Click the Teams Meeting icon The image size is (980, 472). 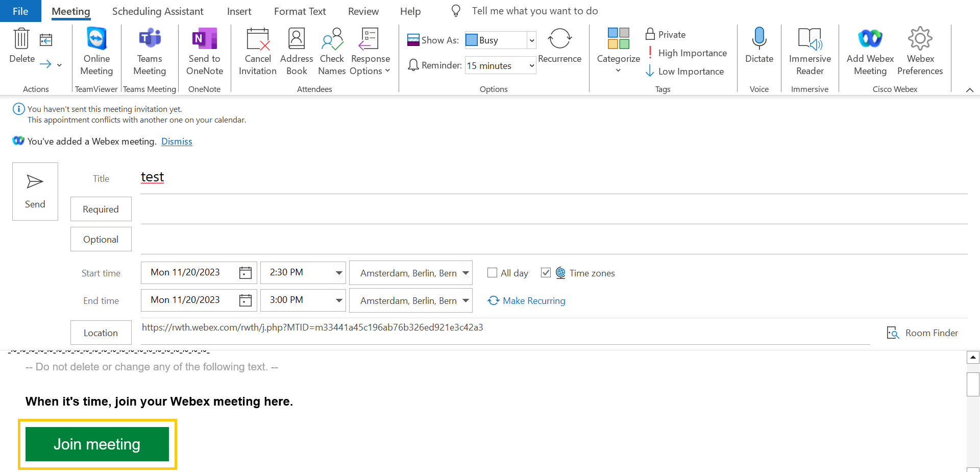pyautogui.click(x=150, y=39)
